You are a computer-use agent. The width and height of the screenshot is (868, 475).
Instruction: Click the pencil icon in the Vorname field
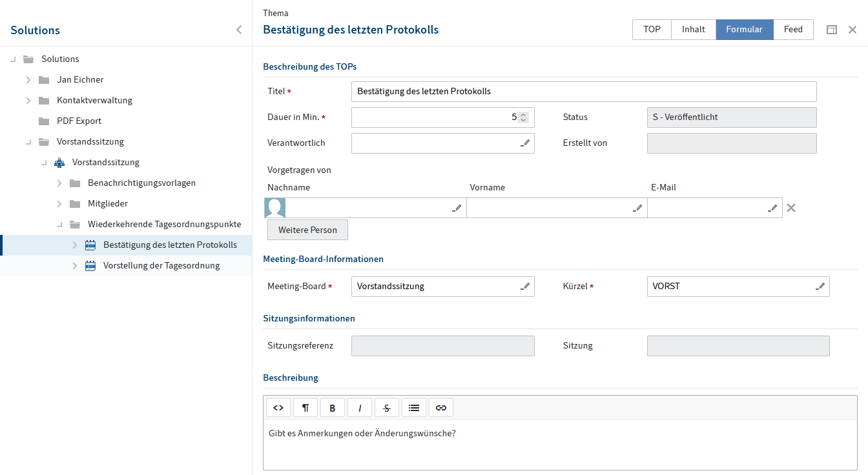[x=637, y=208]
